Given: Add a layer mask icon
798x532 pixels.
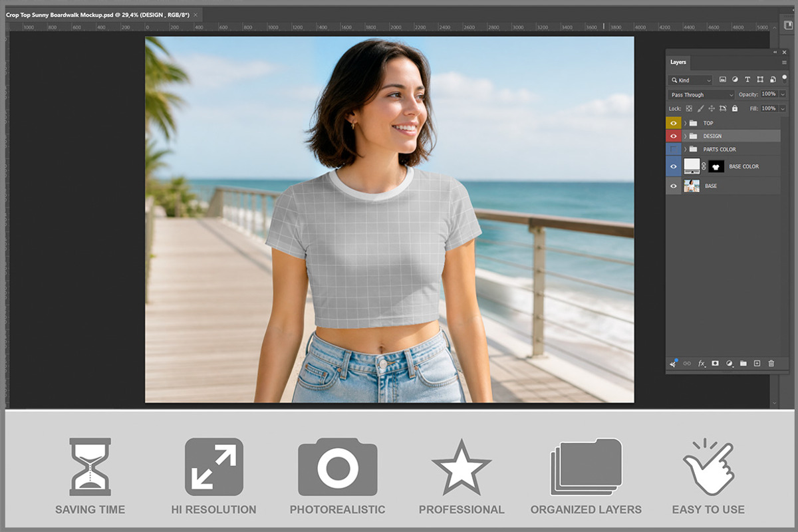Looking at the screenshot, I should [715, 363].
